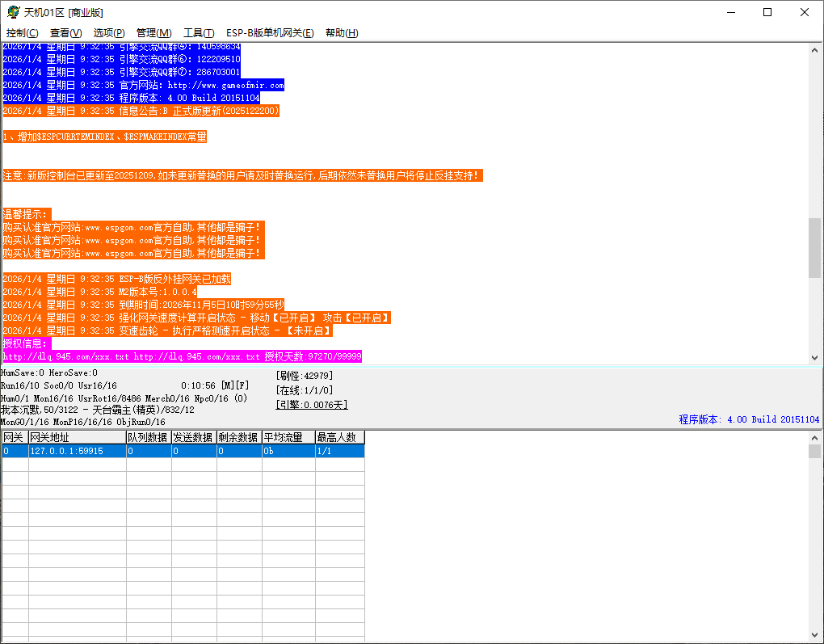
Task: Open the 控制(C) menu
Action: (22, 33)
